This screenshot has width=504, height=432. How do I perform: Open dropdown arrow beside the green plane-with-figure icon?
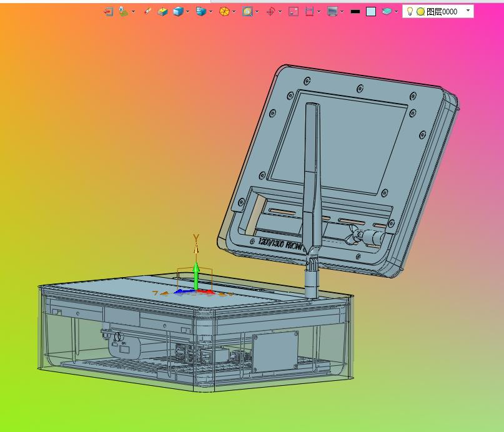tap(134, 12)
